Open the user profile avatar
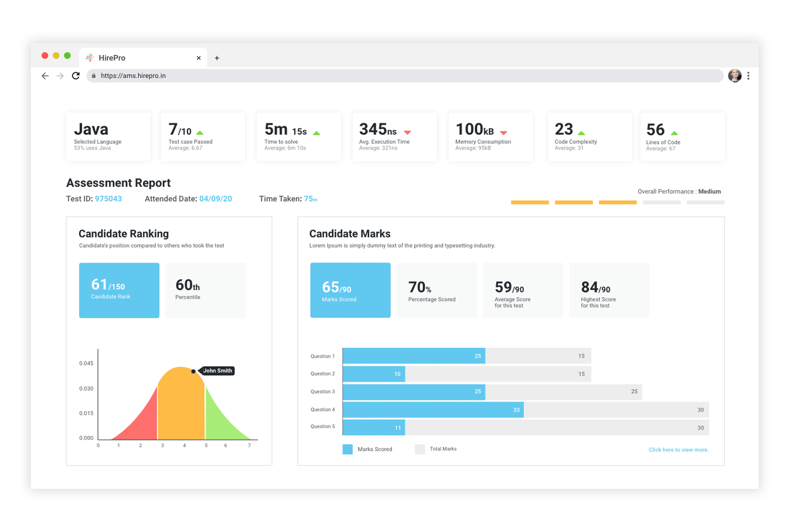789x532 pixels. coord(734,76)
